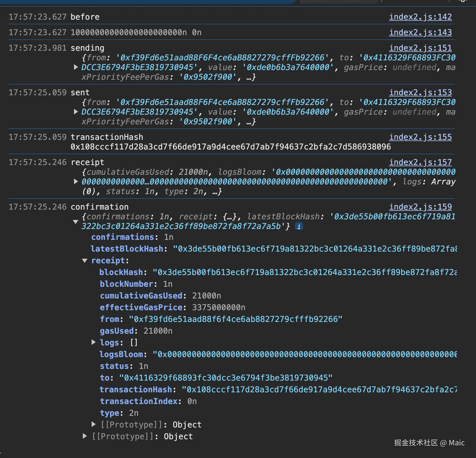Image resolution: width=476 pixels, height=458 pixels.
Task: Click the index2.js:155 transactionHash source link
Action: pos(421,137)
